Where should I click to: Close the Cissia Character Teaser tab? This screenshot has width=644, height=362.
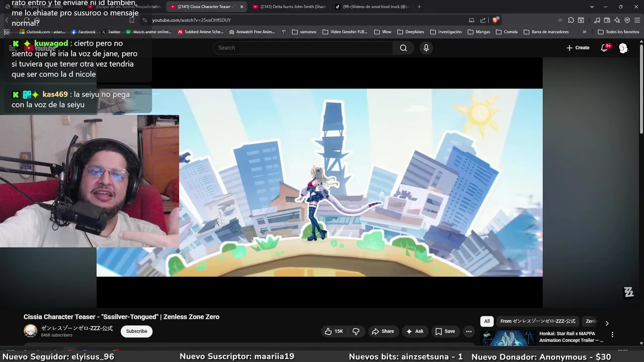[242, 7]
